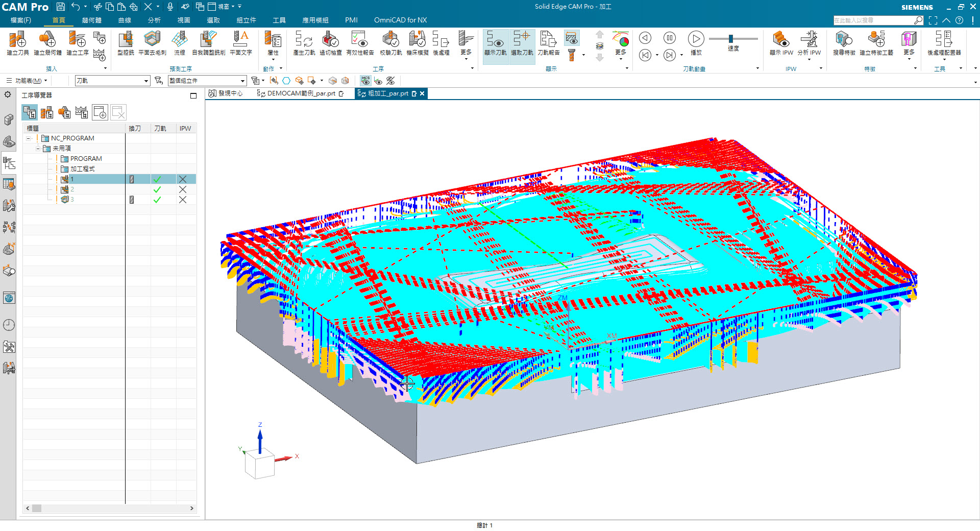Open the history clock sidebar icon

tap(9, 325)
